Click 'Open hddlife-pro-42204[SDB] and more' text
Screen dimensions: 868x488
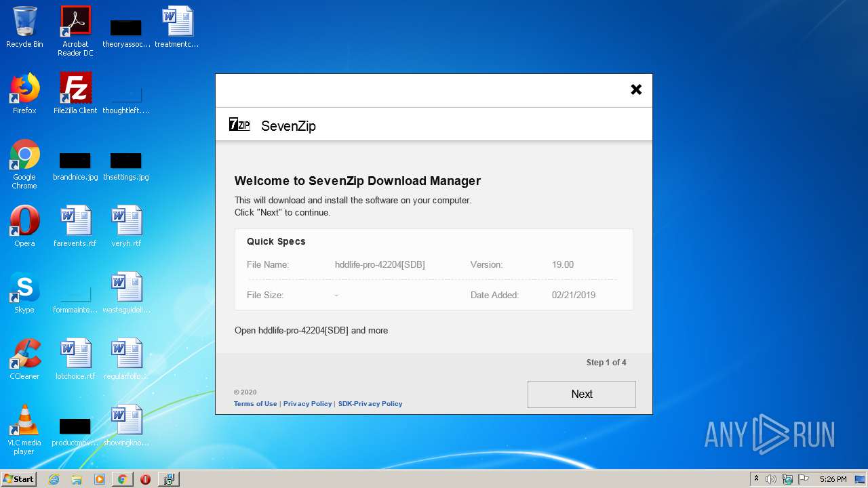point(311,331)
